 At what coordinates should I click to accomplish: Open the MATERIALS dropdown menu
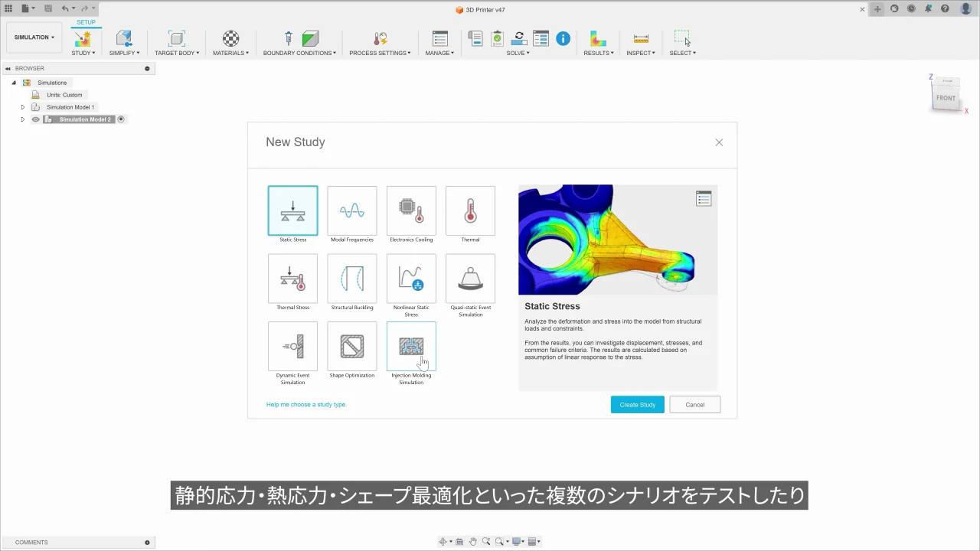coord(230,53)
